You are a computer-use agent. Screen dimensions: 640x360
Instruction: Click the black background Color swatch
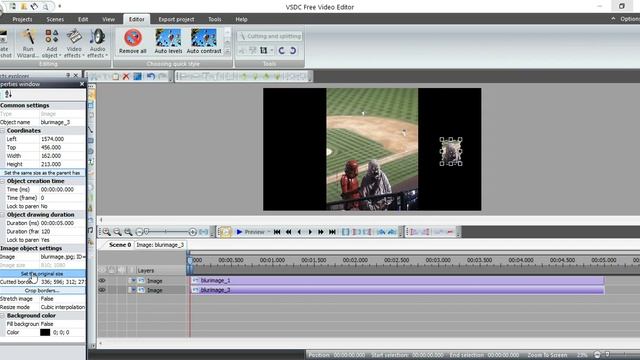(x=45, y=332)
